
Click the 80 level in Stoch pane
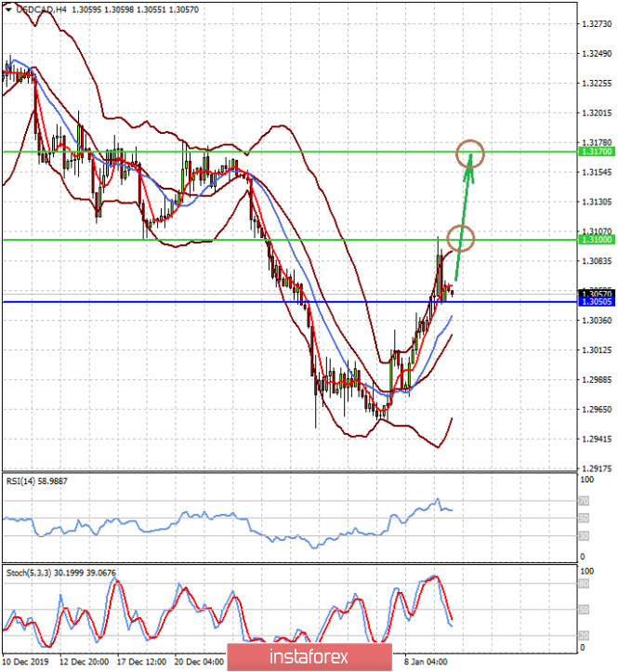585,584
